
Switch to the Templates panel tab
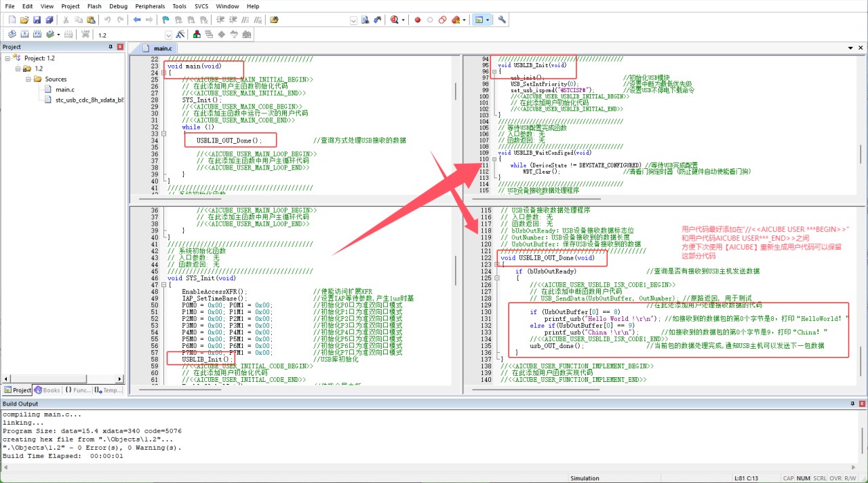click(x=108, y=390)
